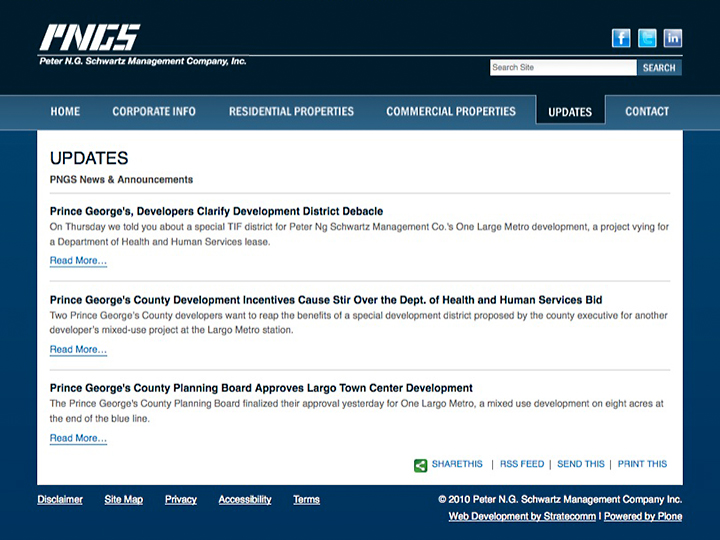Open the Corporate Info menu

click(x=154, y=111)
